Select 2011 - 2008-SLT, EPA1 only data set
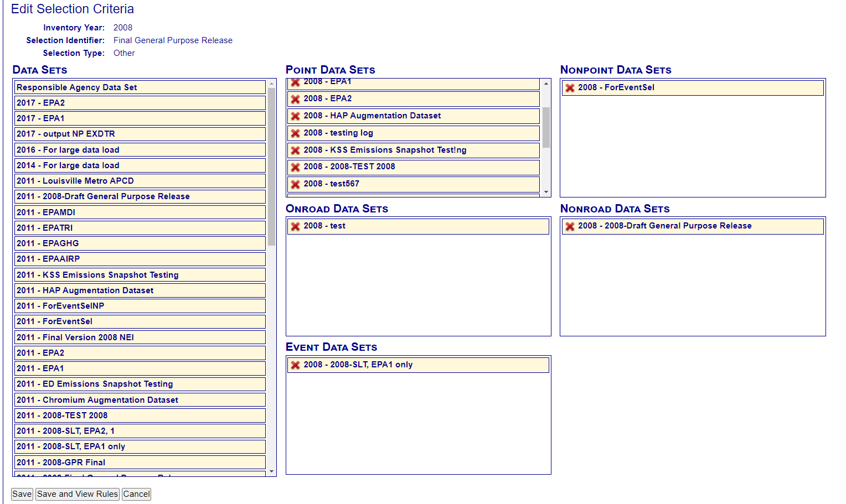Image resolution: width=846 pixels, height=504 pixels. pyautogui.click(x=141, y=446)
